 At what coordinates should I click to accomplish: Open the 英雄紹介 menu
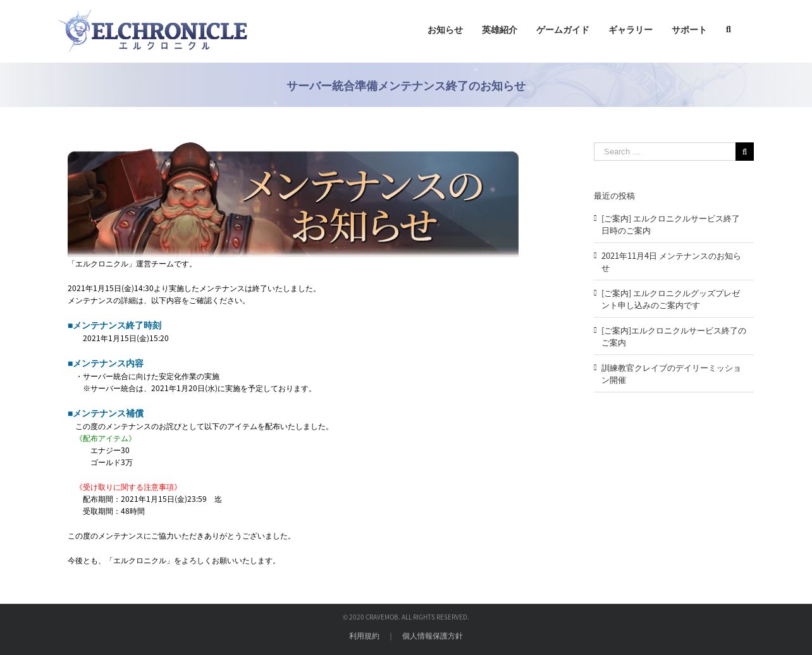(500, 30)
